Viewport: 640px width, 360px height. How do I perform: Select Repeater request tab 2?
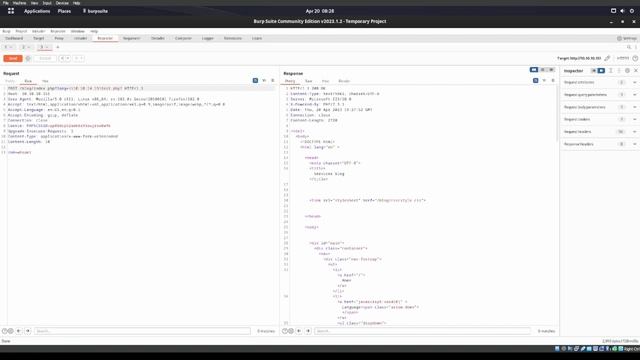(26, 47)
